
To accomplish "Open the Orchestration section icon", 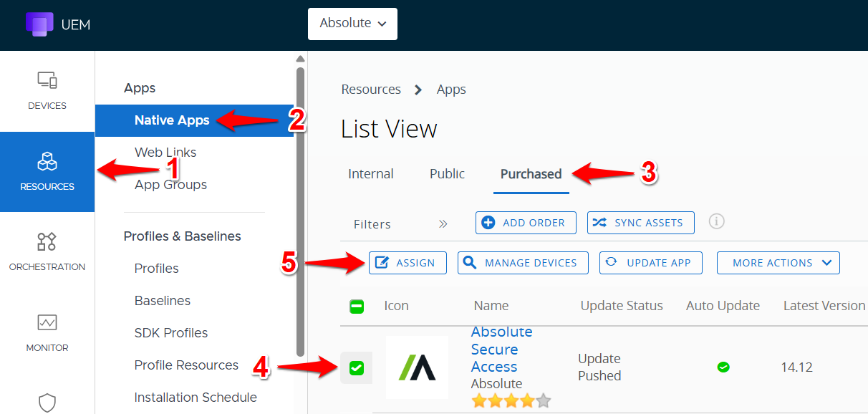I will (x=47, y=241).
